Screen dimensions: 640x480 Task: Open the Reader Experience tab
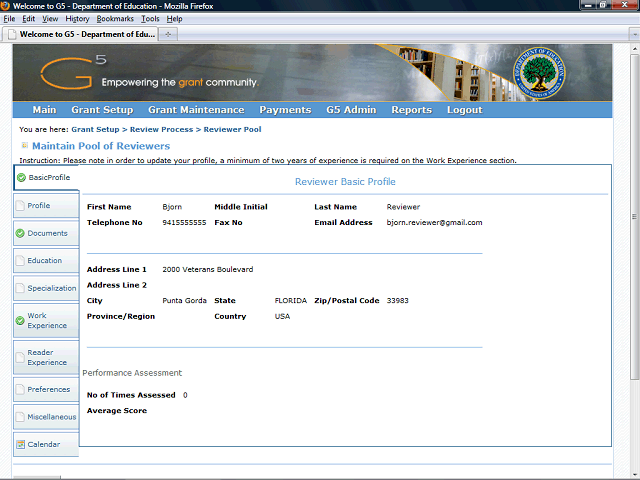47,357
